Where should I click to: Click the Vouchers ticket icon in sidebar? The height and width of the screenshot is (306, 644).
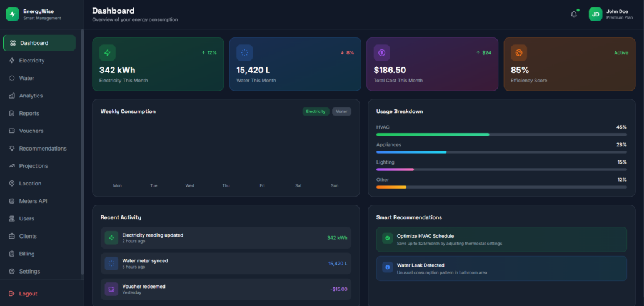tap(12, 131)
